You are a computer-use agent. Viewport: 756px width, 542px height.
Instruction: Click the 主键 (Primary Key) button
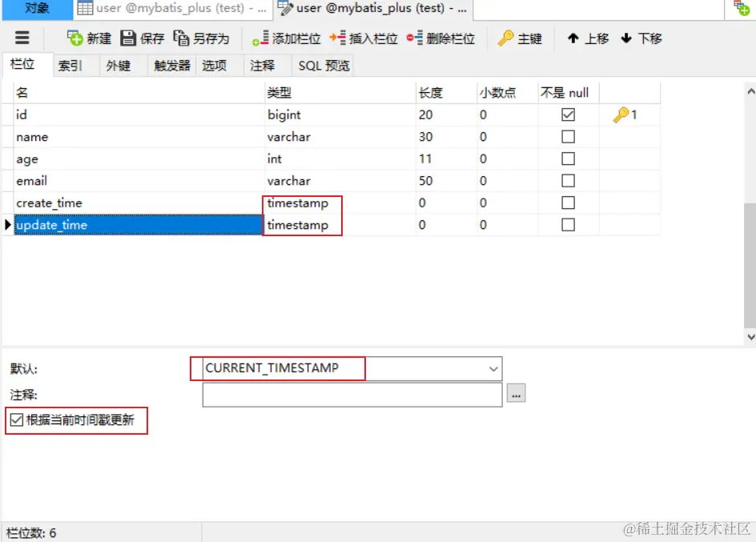(x=520, y=38)
